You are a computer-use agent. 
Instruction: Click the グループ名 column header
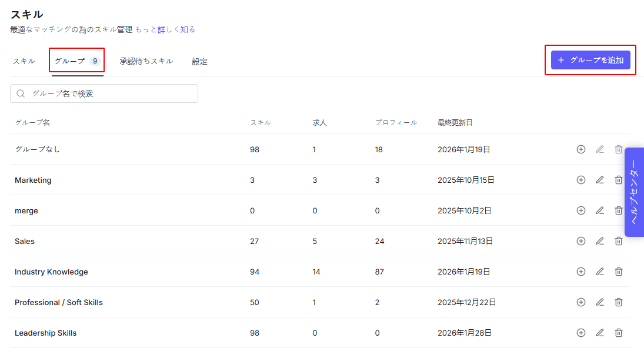tap(32, 122)
